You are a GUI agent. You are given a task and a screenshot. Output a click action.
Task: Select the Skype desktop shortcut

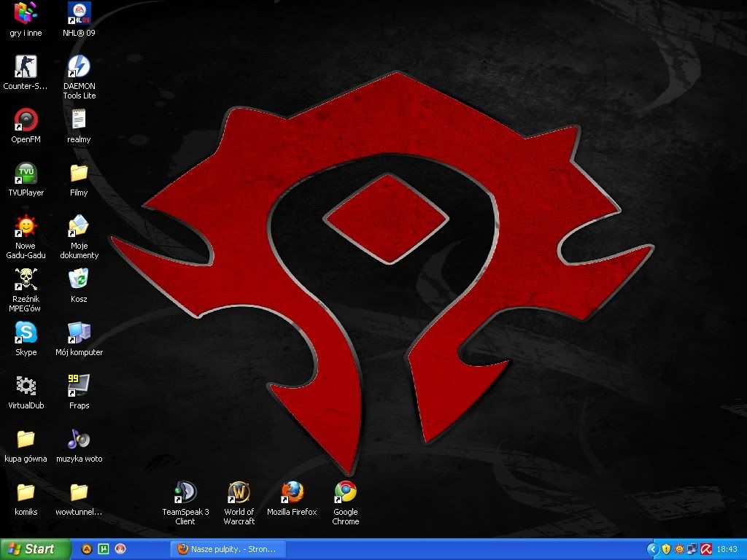coord(26,333)
